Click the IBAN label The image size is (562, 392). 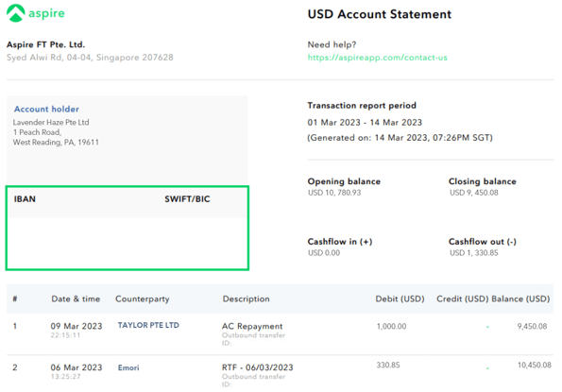coord(25,199)
